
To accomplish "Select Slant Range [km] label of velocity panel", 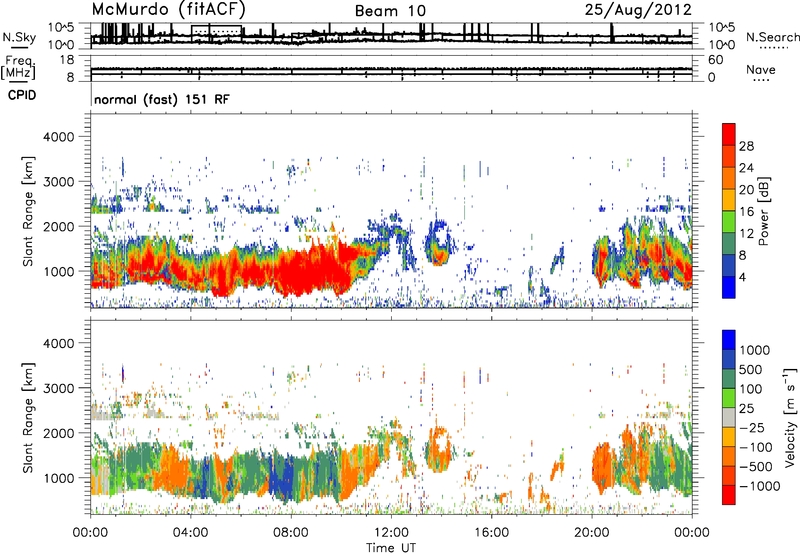I will point(29,418).
